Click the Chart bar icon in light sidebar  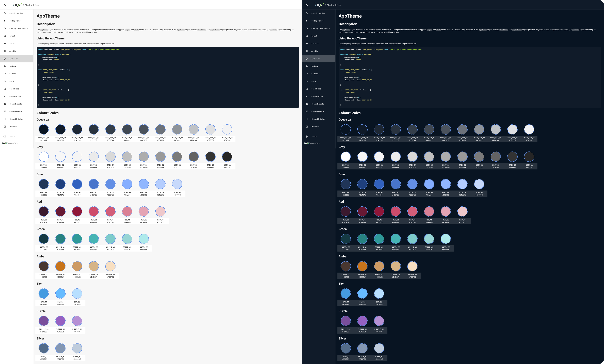coord(5,81)
